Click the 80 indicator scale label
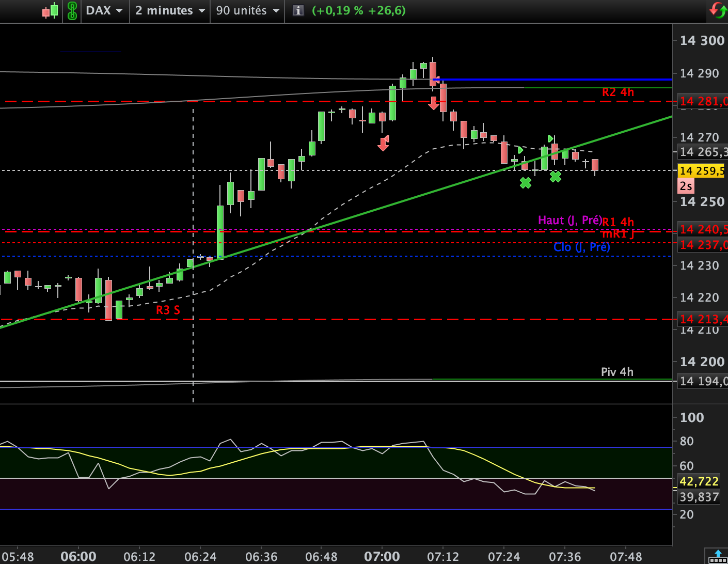 pos(687,441)
